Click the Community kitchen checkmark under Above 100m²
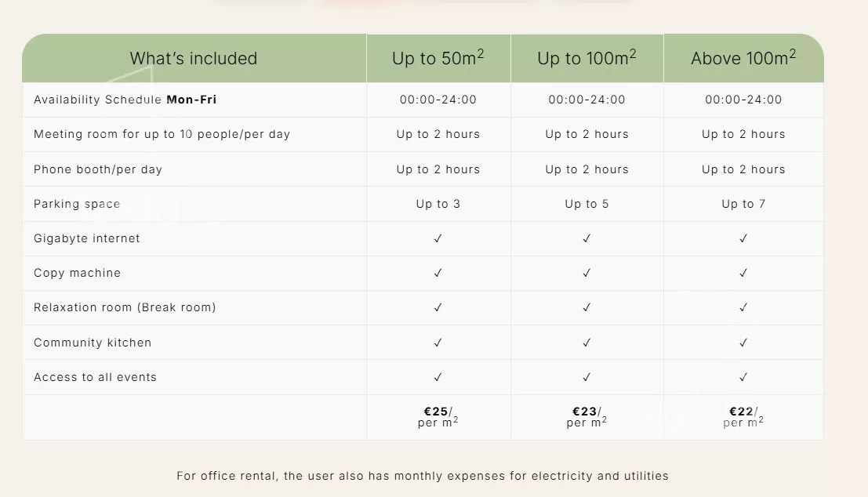The height and width of the screenshot is (497, 868). pyautogui.click(x=743, y=343)
